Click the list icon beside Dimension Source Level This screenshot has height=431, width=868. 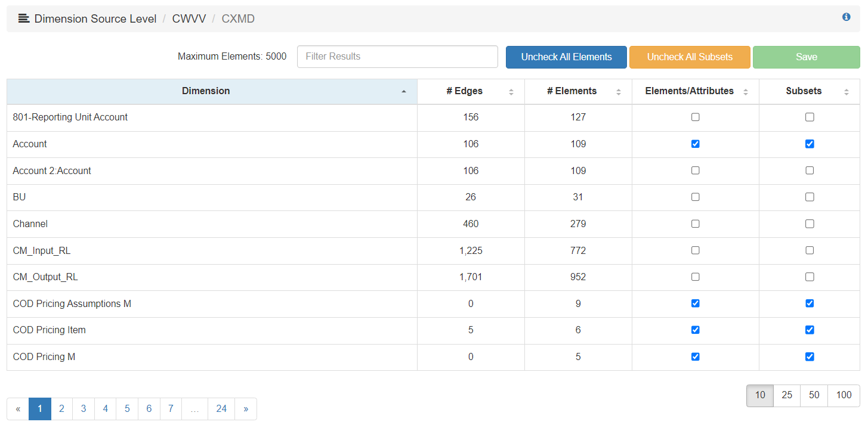(x=24, y=18)
